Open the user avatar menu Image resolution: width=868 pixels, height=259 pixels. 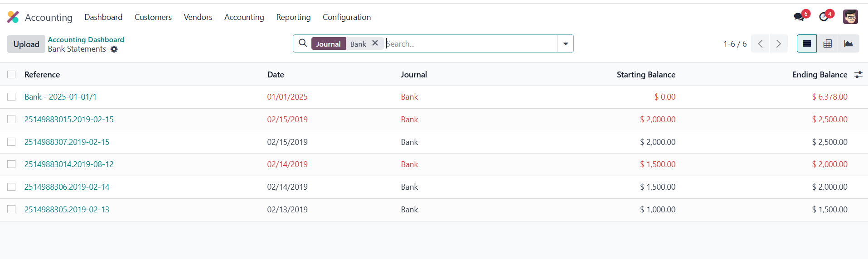point(850,17)
